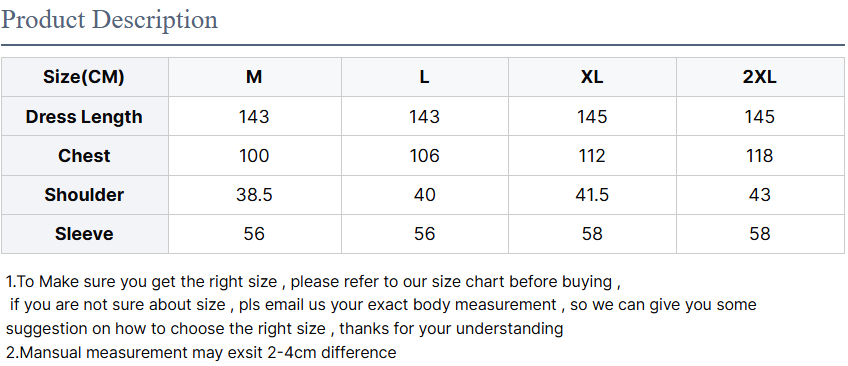848x366 pixels.
Task: Click the chest value 106 for L
Action: (x=425, y=156)
